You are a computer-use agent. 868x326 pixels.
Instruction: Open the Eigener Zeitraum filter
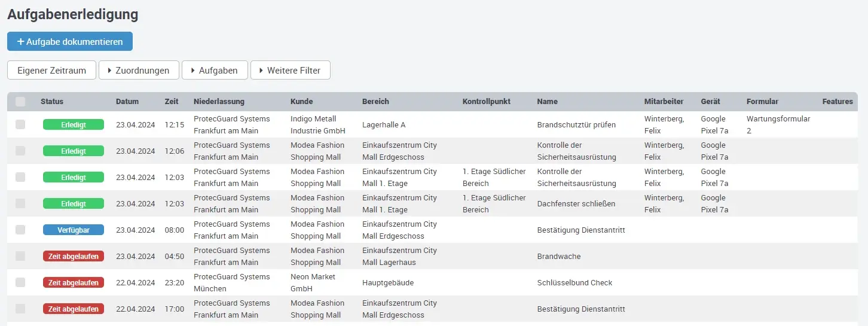(x=51, y=71)
